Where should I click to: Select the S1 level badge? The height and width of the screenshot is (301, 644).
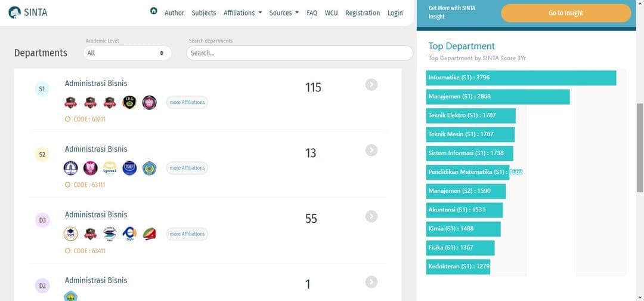(42, 89)
